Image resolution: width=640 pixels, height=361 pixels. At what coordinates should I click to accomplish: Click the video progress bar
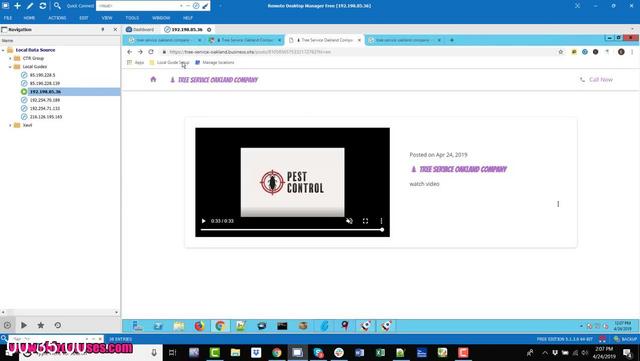[x=292, y=230]
